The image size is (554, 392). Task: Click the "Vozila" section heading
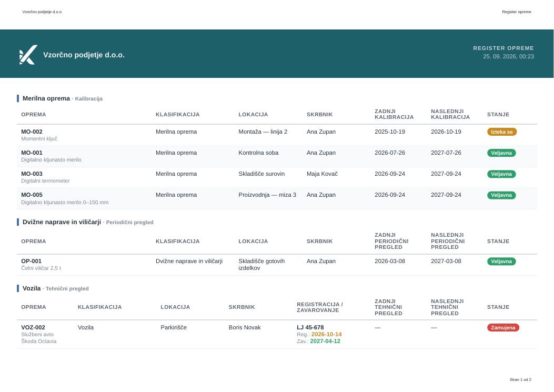tap(32, 288)
